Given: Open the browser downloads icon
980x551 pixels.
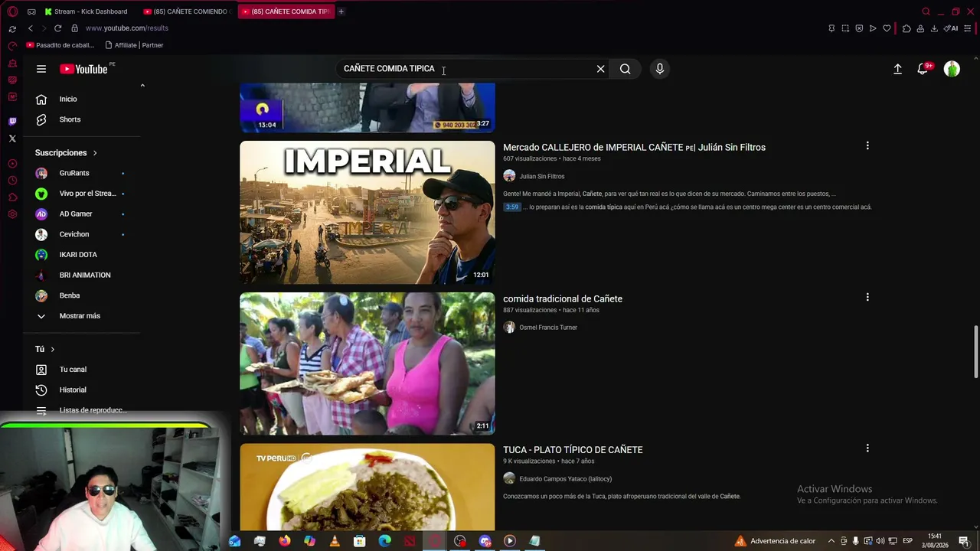Looking at the screenshot, I should 934,28.
